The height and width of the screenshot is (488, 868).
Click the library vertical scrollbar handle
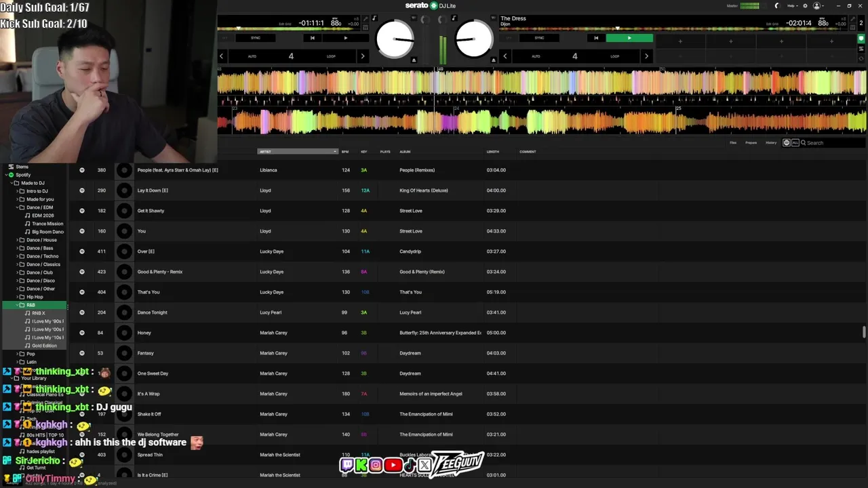pos(864,331)
